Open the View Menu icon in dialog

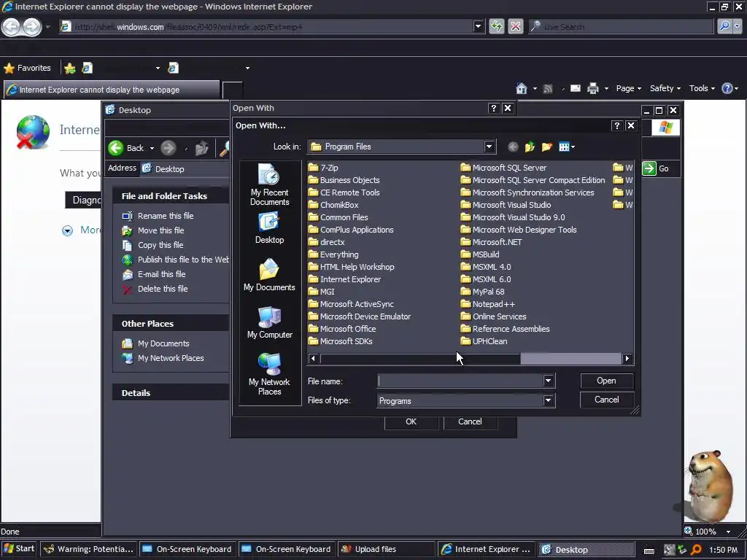click(x=566, y=147)
